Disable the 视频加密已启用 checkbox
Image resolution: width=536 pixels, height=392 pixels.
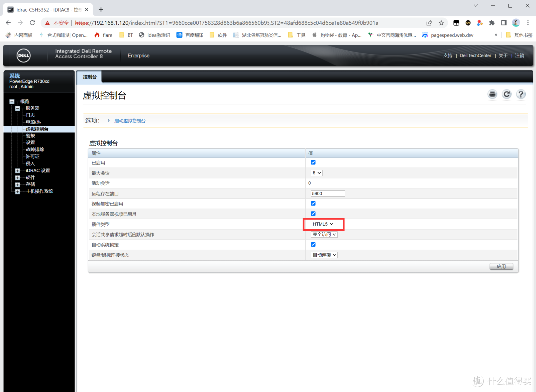coord(313,203)
